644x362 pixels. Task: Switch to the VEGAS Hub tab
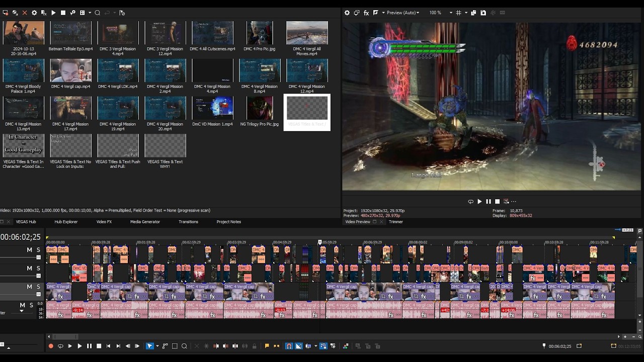(26, 222)
